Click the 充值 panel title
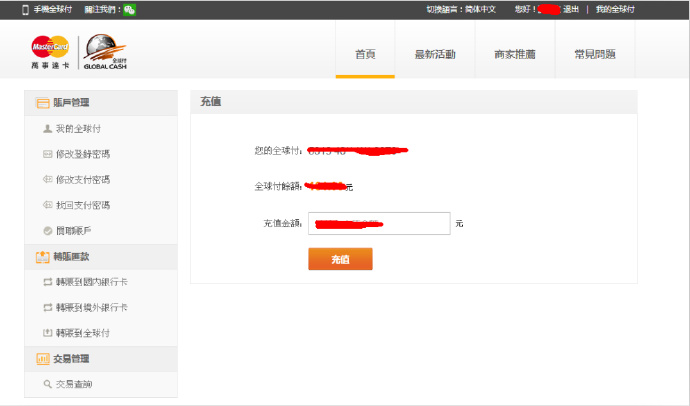The image size is (690, 406). 211,102
